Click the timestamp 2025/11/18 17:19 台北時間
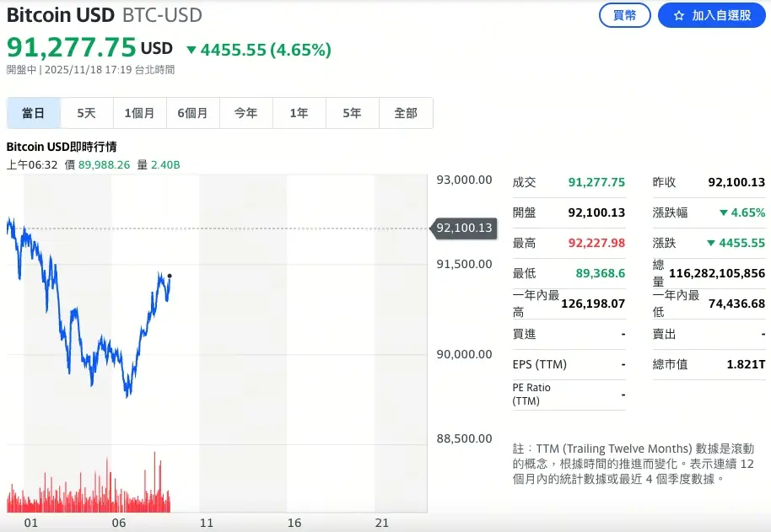This screenshot has height=532, width=771. point(110,70)
